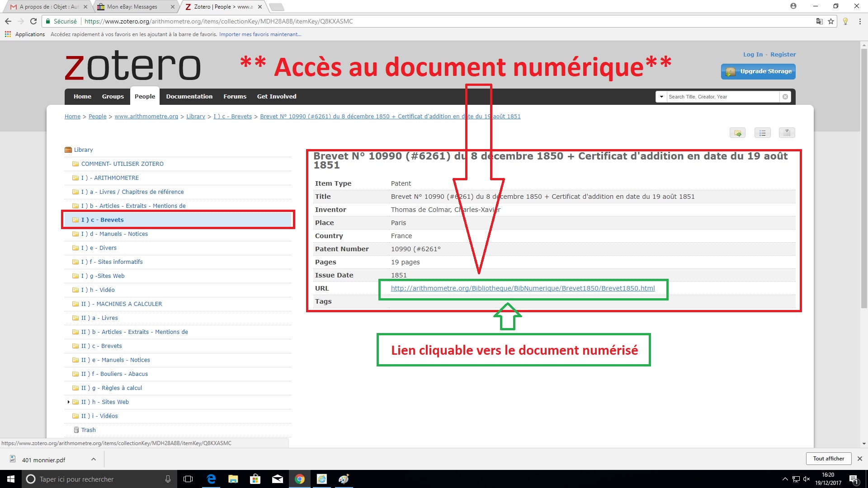Click the trash/library icon at right of item toolbar
Screen dimensions: 868x488
pos(787,133)
